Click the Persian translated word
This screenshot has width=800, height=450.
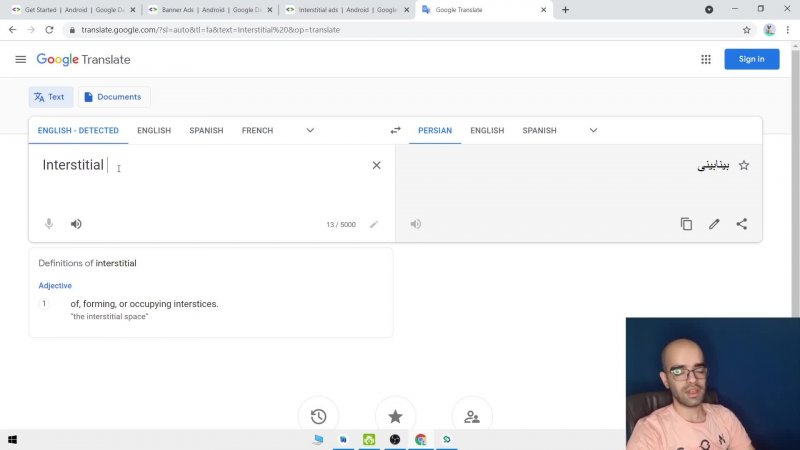click(x=713, y=165)
